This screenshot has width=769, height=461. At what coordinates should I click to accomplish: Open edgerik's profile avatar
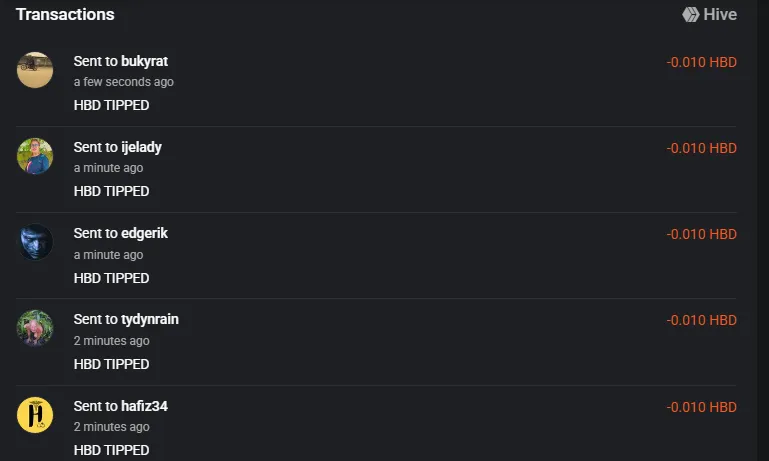click(x=35, y=242)
